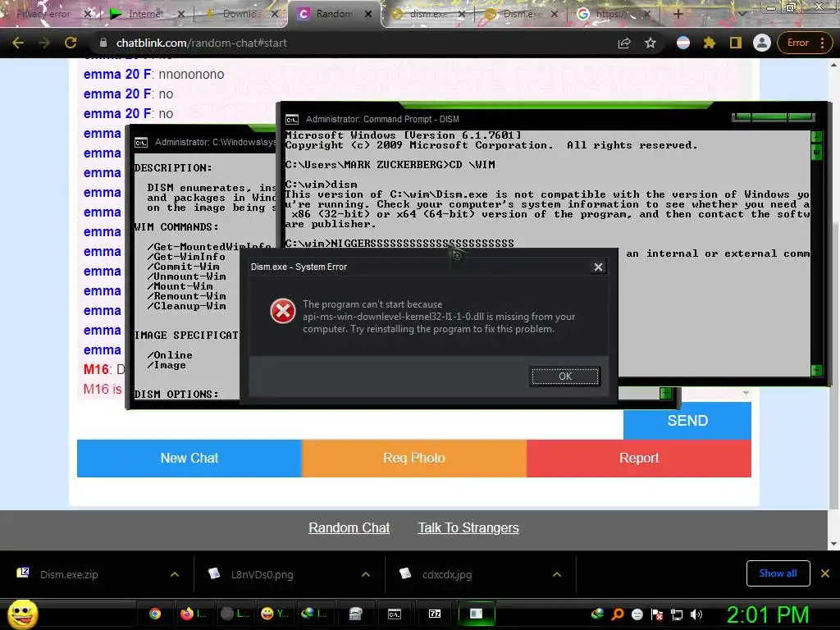
Task: Click the smiley face Start button
Action: point(22,614)
